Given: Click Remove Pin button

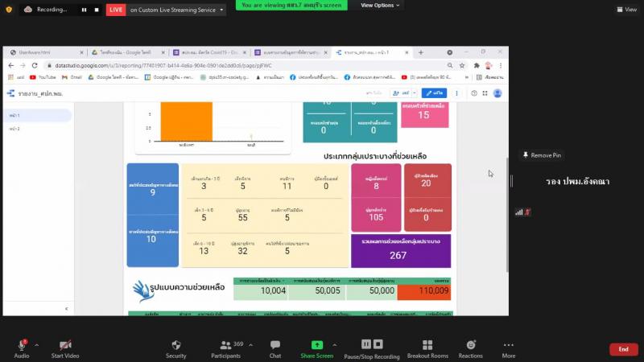Looking at the screenshot, I should 542,155.
